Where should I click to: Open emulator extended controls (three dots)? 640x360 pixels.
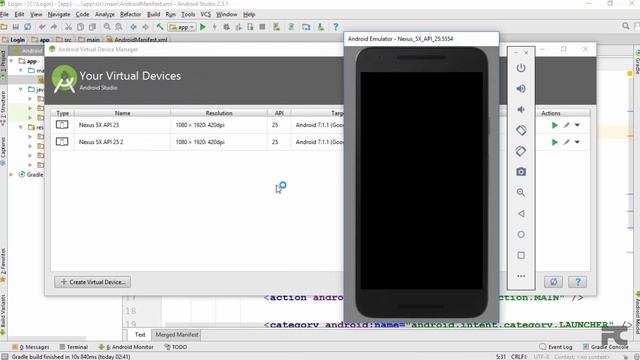pos(521,276)
